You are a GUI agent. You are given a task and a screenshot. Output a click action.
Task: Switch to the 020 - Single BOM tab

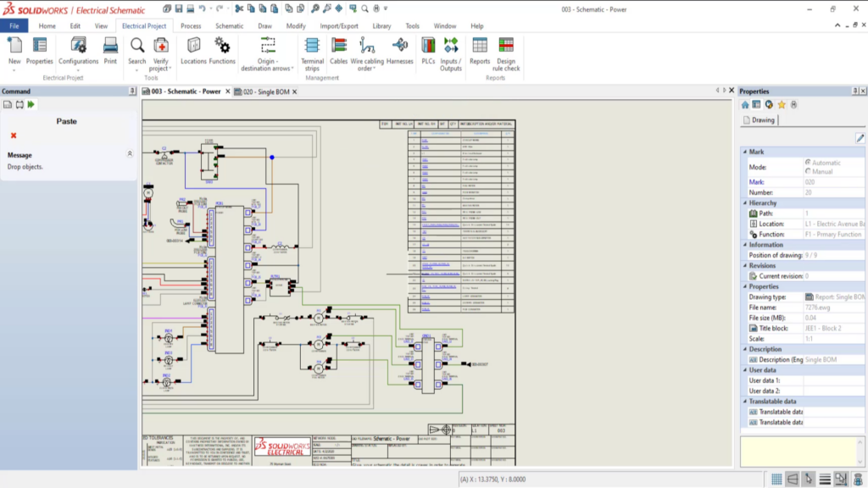click(263, 91)
